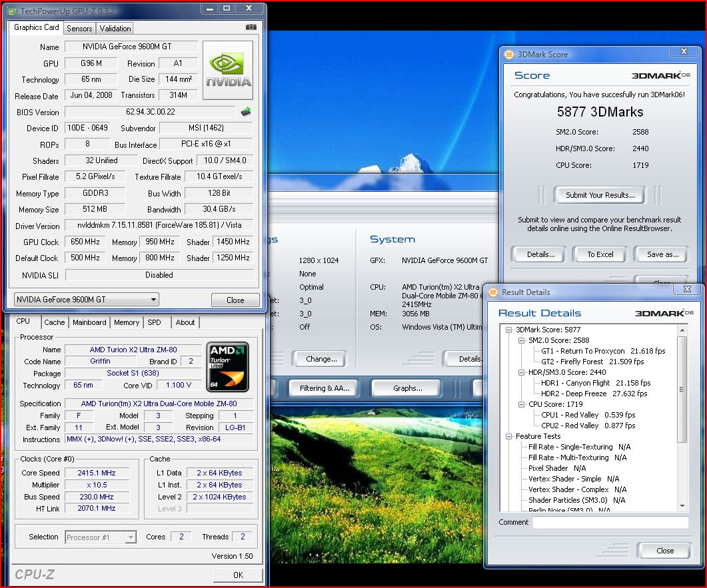Click the AMD Turion Ultra logo
This screenshot has height=588, width=707.
[x=228, y=367]
